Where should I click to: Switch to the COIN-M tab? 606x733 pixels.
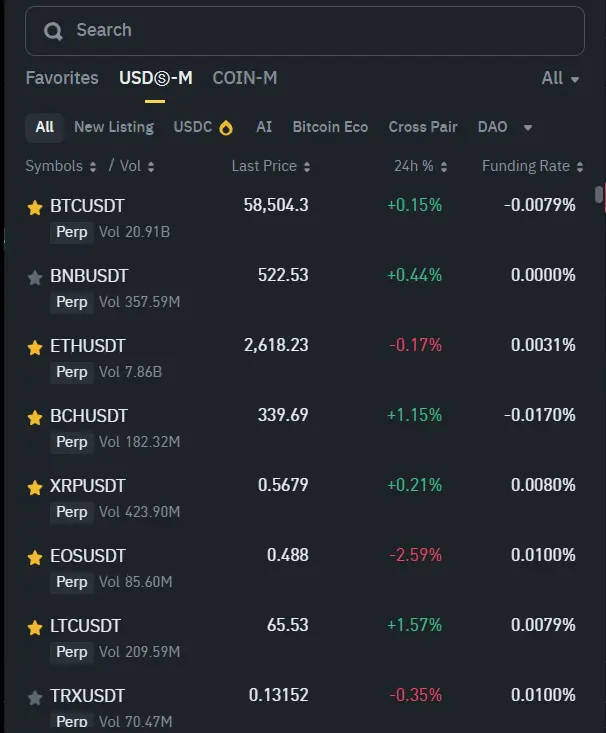[x=244, y=78]
